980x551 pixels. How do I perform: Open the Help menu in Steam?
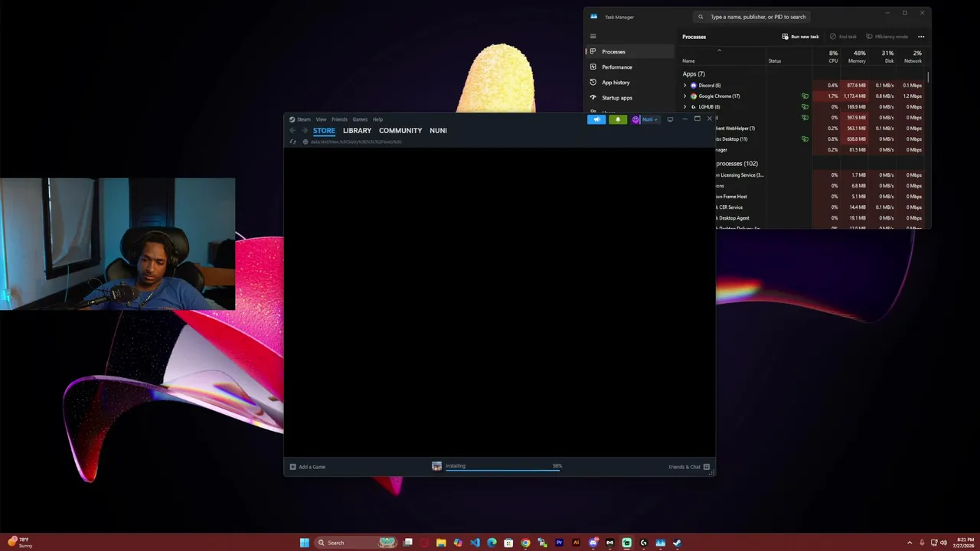click(377, 119)
